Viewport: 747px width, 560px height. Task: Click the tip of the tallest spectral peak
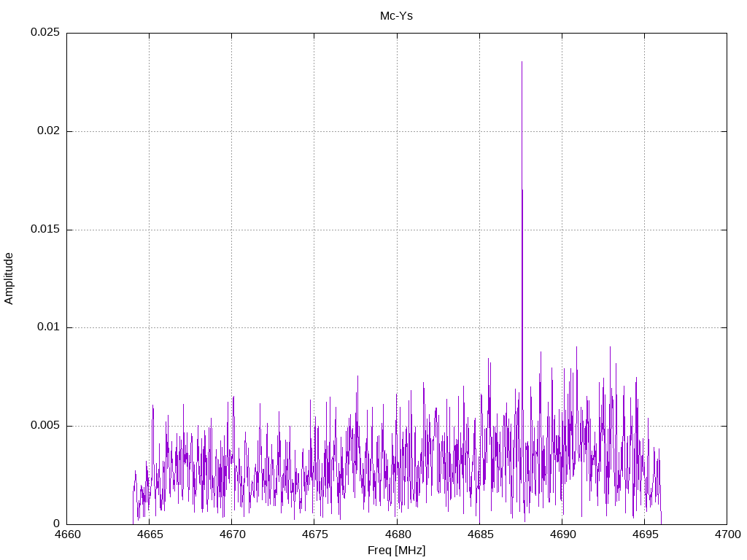(522, 62)
